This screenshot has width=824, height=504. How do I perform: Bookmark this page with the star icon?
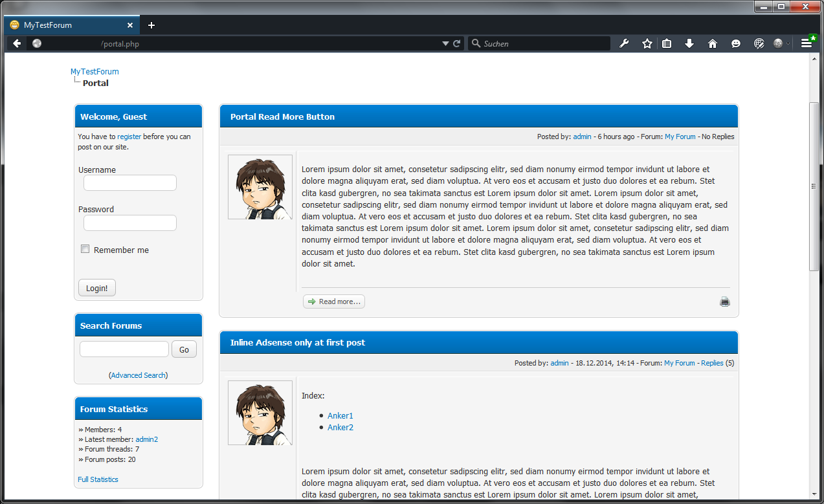click(x=647, y=43)
